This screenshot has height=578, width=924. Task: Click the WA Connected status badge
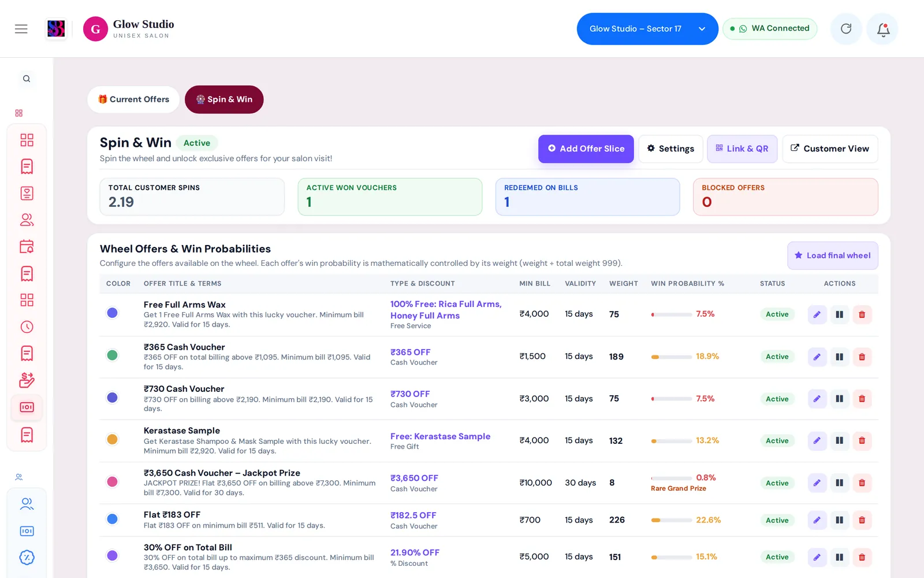point(770,28)
